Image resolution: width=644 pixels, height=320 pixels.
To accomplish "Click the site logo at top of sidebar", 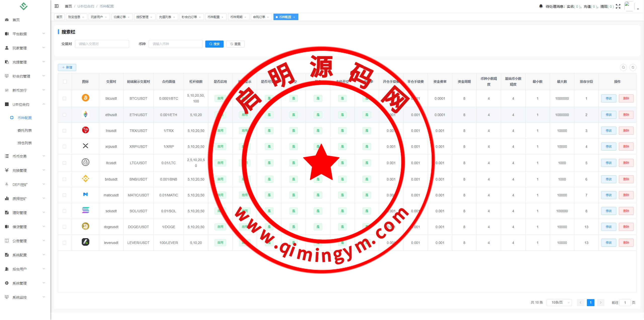I will pos(24,6).
